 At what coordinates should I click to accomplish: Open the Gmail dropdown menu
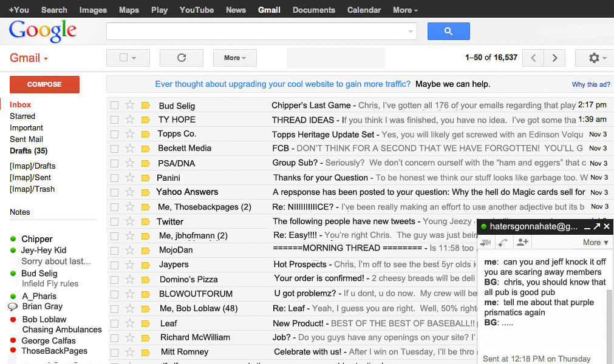29,58
